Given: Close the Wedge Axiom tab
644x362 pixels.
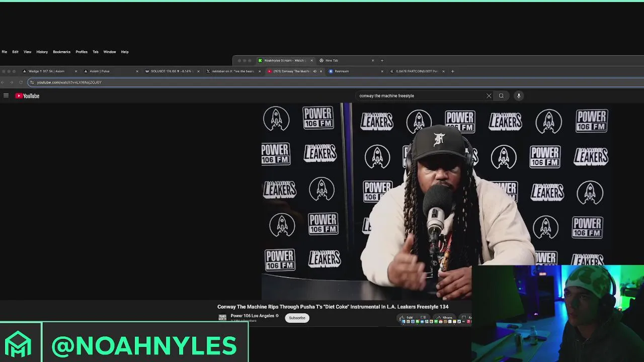Looking at the screenshot, I should coord(76,71).
